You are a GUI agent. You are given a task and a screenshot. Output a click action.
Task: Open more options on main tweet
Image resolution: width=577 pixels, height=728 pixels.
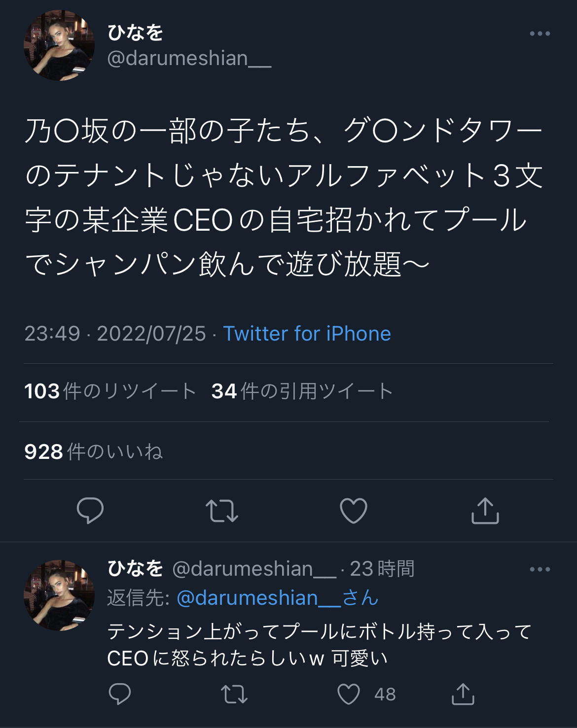point(540,34)
